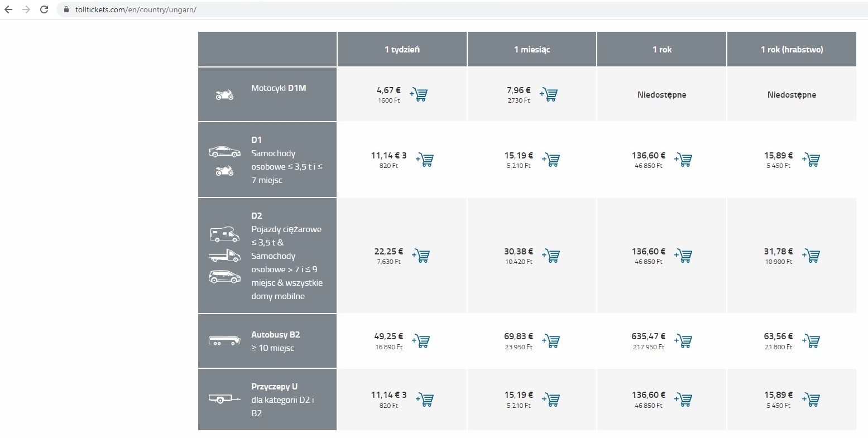Add B2 bus annual 635,47 € vignette to cart

tap(684, 341)
